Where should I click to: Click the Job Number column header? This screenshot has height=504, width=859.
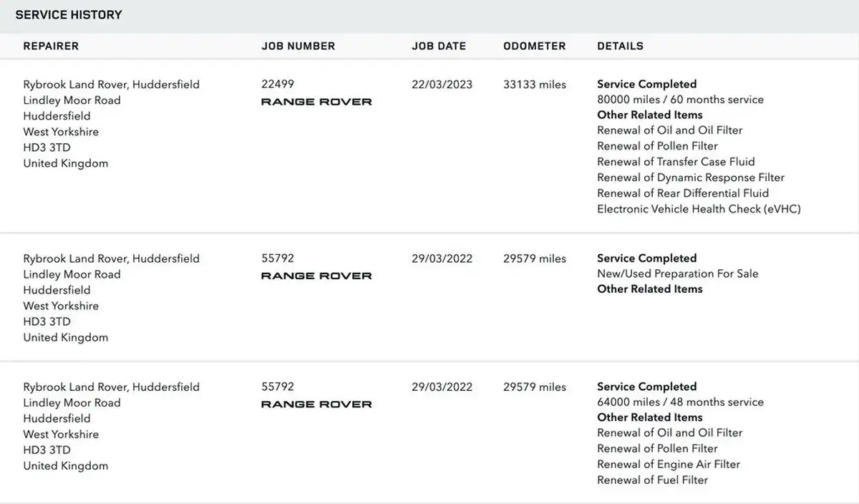(x=299, y=46)
